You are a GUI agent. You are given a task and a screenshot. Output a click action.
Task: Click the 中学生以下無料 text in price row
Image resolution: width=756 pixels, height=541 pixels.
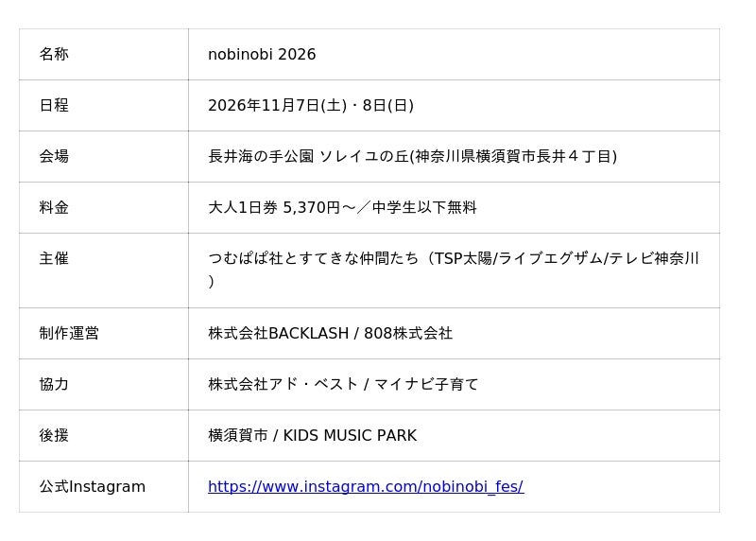click(424, 207)
